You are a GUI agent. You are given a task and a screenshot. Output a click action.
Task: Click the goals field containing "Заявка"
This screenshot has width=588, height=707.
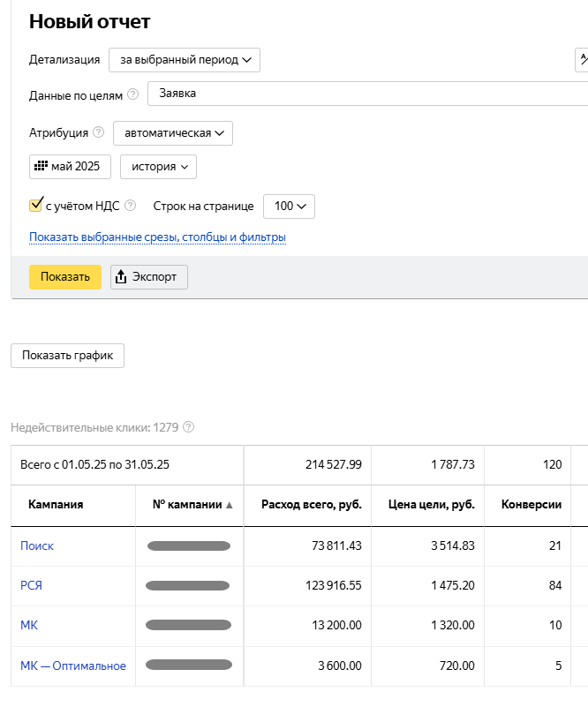[x=367, y=93]
